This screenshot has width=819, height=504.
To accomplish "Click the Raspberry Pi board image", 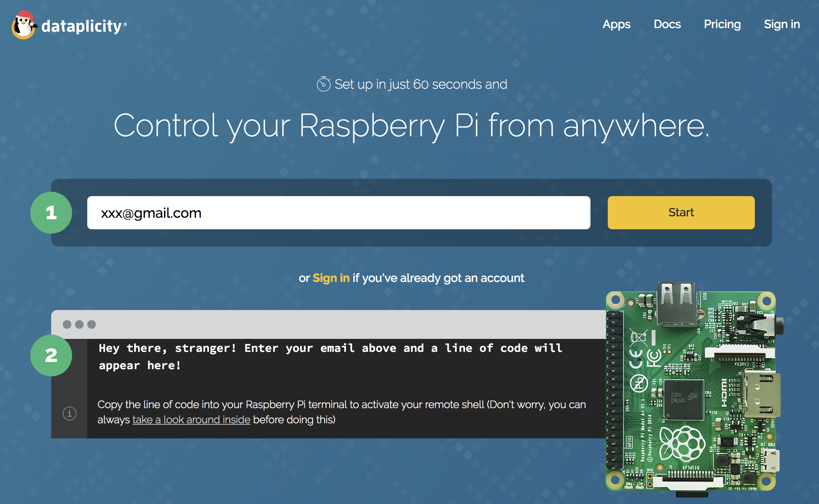I will click(694, 389).
